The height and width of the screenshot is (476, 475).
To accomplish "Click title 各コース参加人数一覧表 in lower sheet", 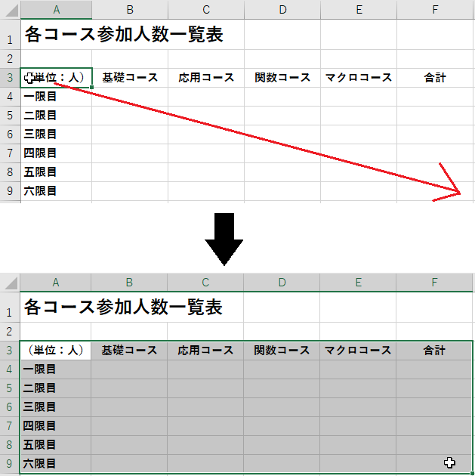I will click(123, 308).
